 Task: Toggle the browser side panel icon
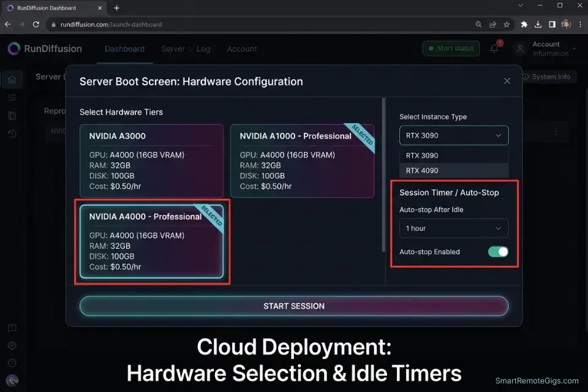tap(552, 24)
